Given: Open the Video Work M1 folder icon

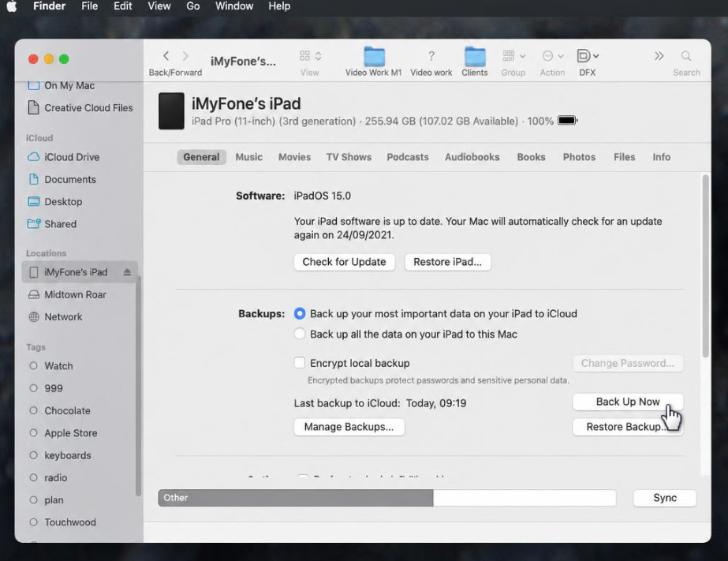Looking at the screenshot, I should (x=374, y=56).
